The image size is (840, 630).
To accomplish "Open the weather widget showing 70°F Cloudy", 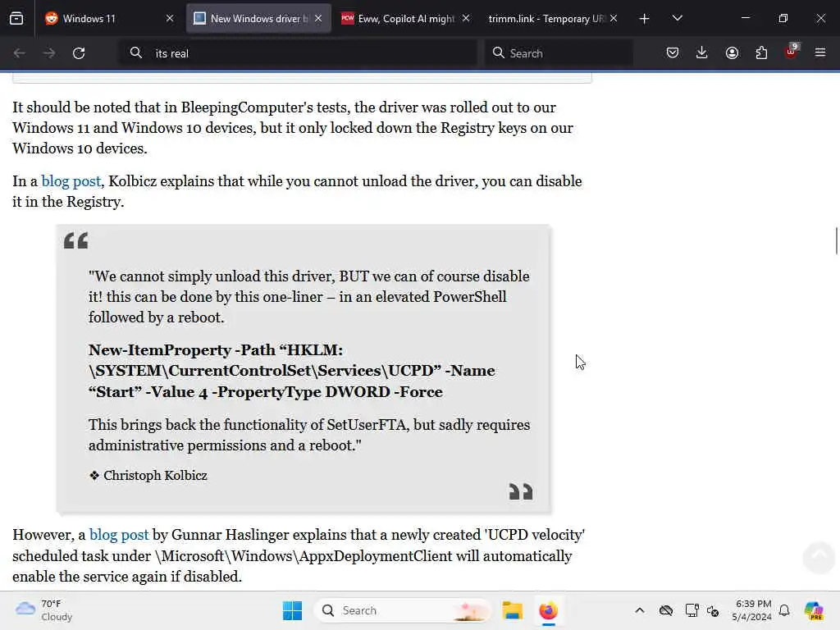I will pyautogui.click(x=44, y=610).
